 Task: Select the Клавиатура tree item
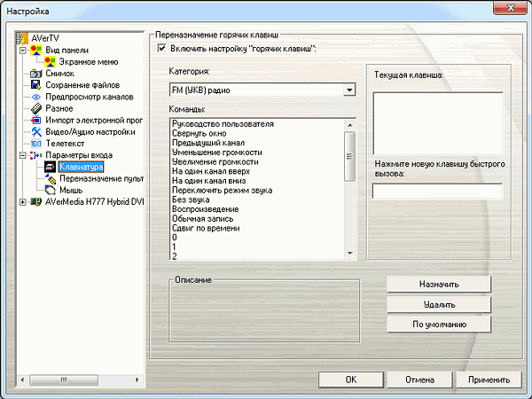[81, 167]
